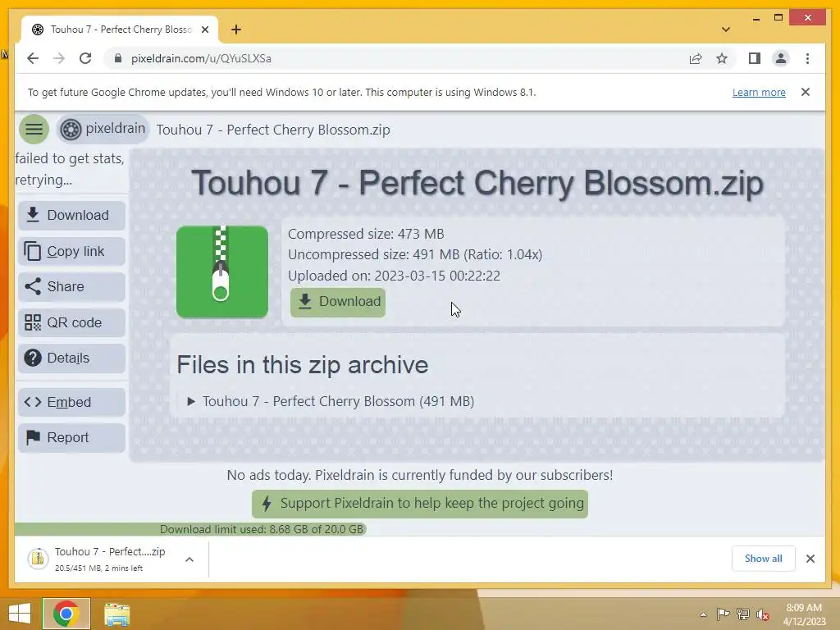Open a new browser tab
840x630 pixels.
point(235,30)
